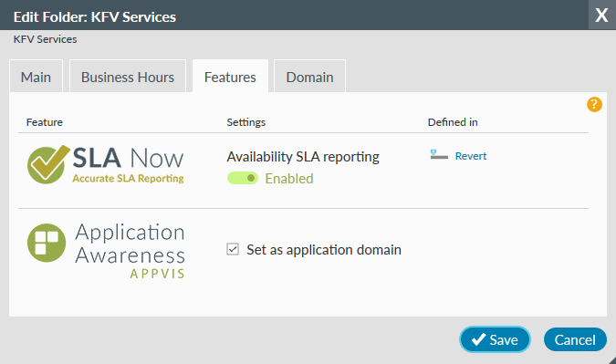Uncheck Set as application domain checkbox

pos(233,249)
